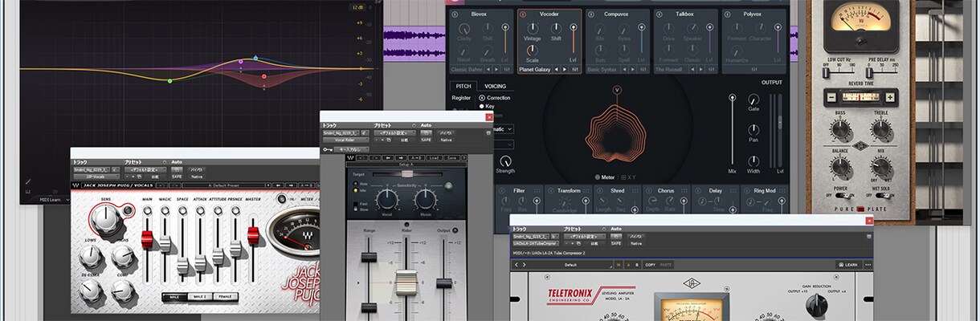Click the key icon in Vocal Rider header

pos(327,149)
